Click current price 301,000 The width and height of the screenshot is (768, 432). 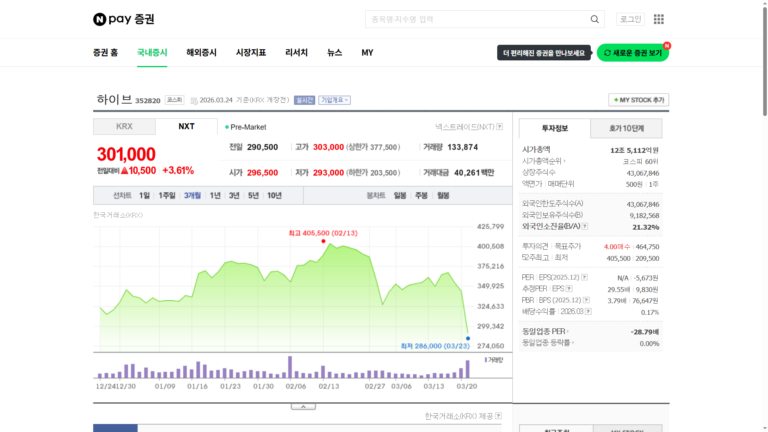[x=126, y=154]
